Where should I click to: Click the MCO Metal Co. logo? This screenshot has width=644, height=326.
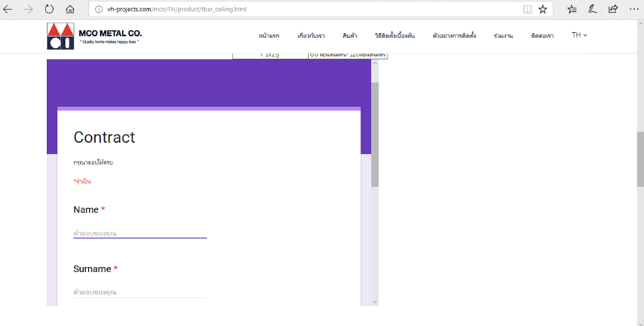tap(94, 36)
